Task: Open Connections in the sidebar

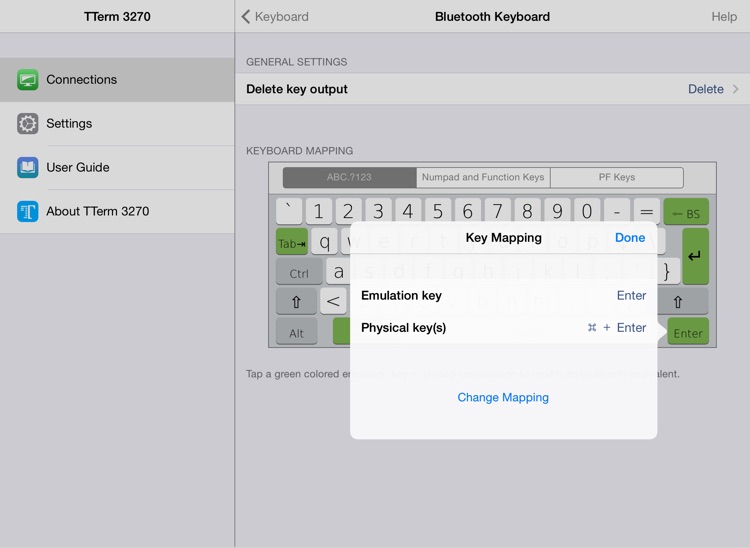Action: click(x=117, y=79)
